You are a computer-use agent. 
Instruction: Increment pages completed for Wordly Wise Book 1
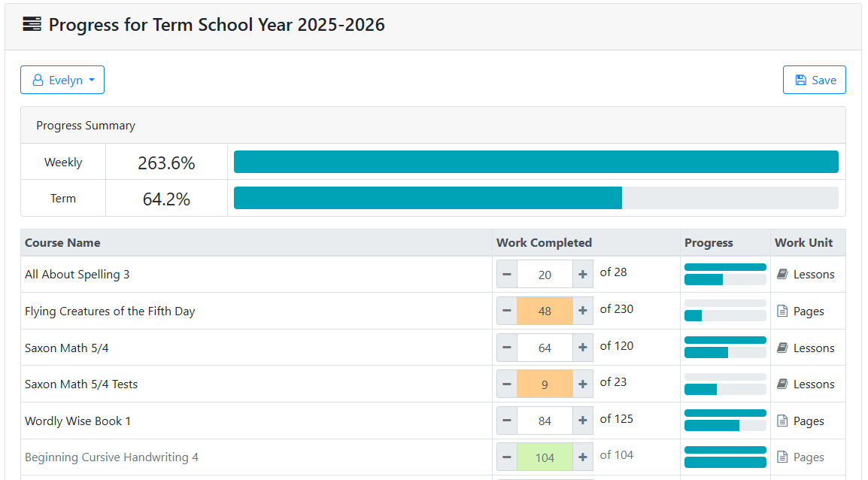(583, 421)
